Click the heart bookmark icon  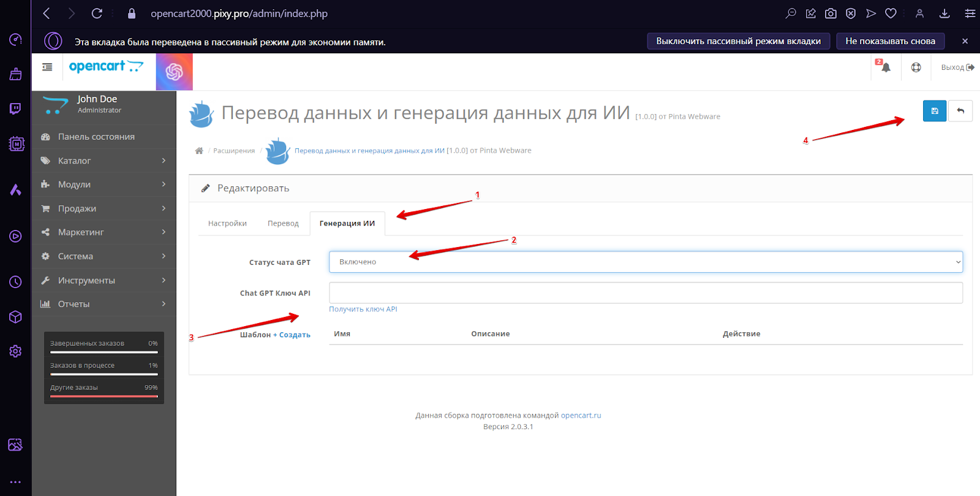pos(891,13)
